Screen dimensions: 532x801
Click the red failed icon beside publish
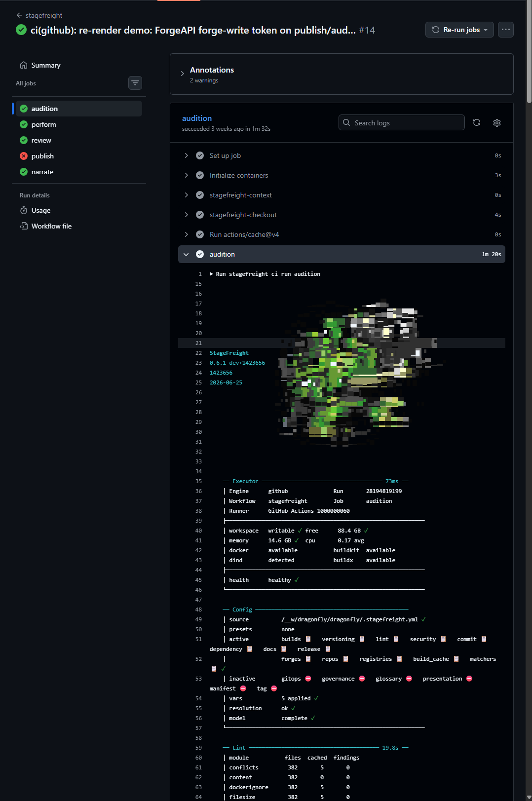pyautogui.click(x=24, y=156)
